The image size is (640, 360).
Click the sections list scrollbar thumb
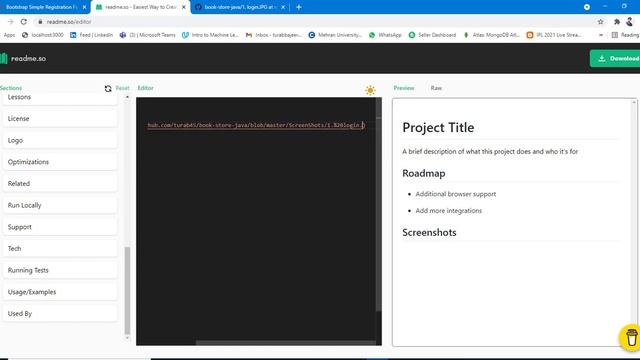(x=127, y=290)
